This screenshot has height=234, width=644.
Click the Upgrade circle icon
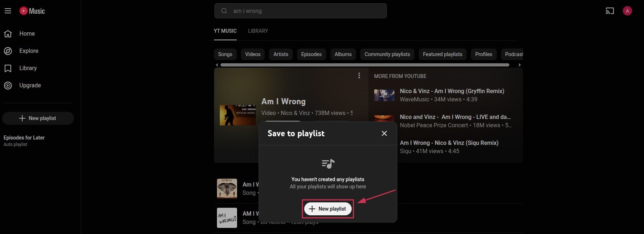[8, 86]
